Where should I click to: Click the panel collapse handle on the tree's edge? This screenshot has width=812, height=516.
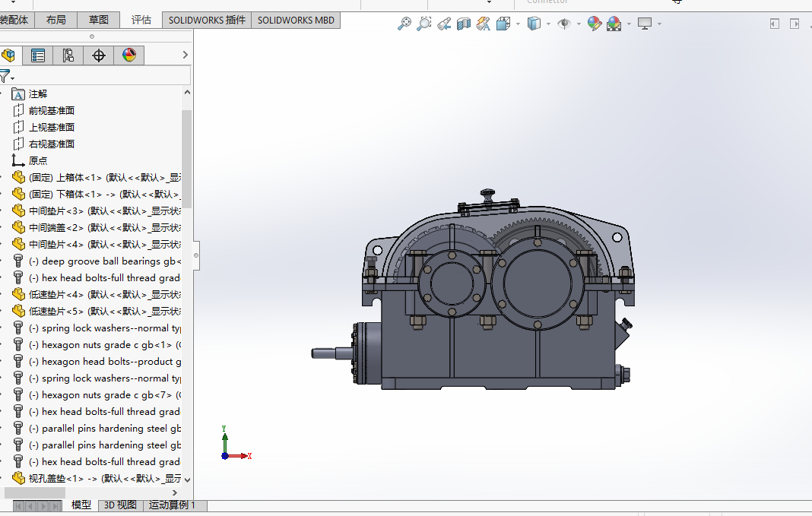tap(196, 255)
